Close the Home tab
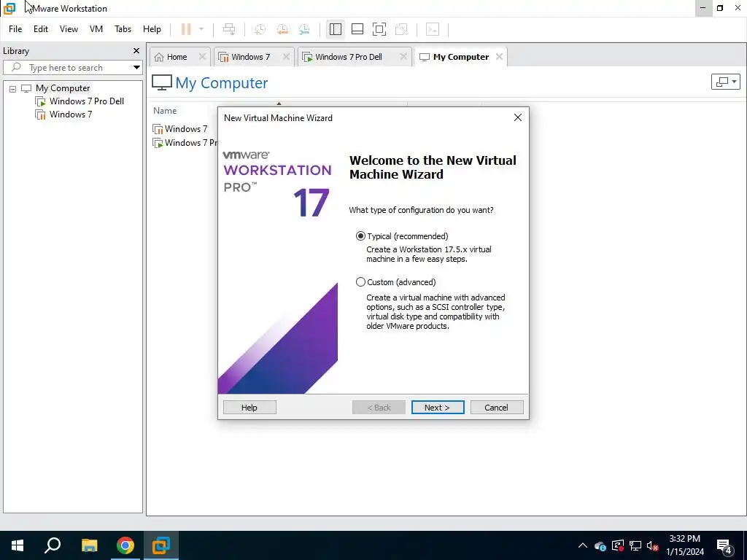The height and width of the screenshot is (560, 747). click(x=202, y=57)
